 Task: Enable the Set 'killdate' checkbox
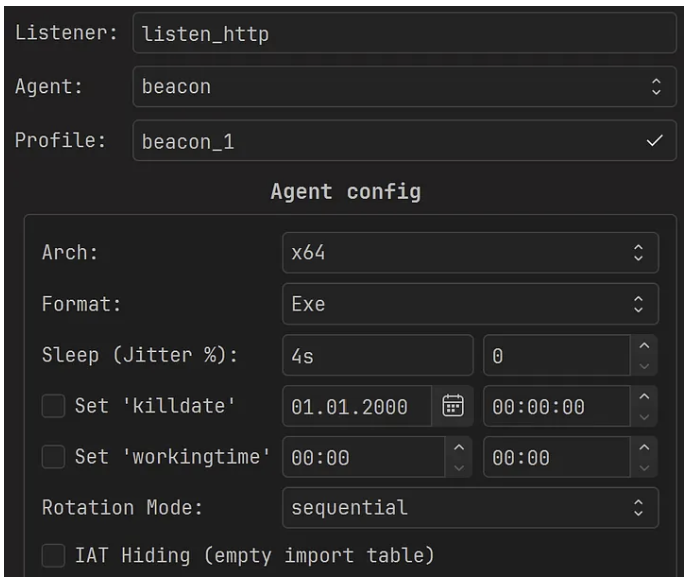[53, 406]
